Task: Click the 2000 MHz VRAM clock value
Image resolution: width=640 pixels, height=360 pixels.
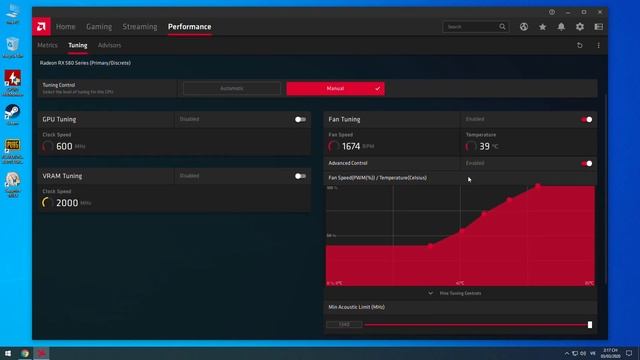Action: click(x=67, y=203)
